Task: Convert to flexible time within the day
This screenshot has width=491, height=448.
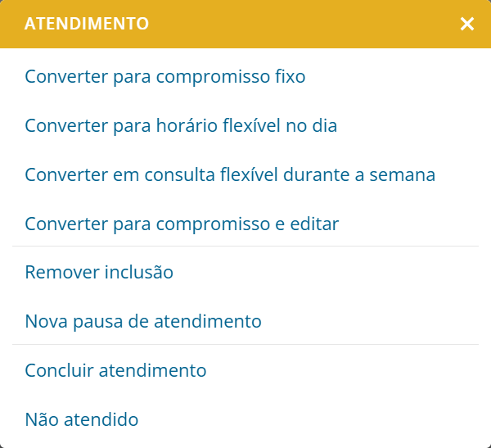Action: pos(181,126)
